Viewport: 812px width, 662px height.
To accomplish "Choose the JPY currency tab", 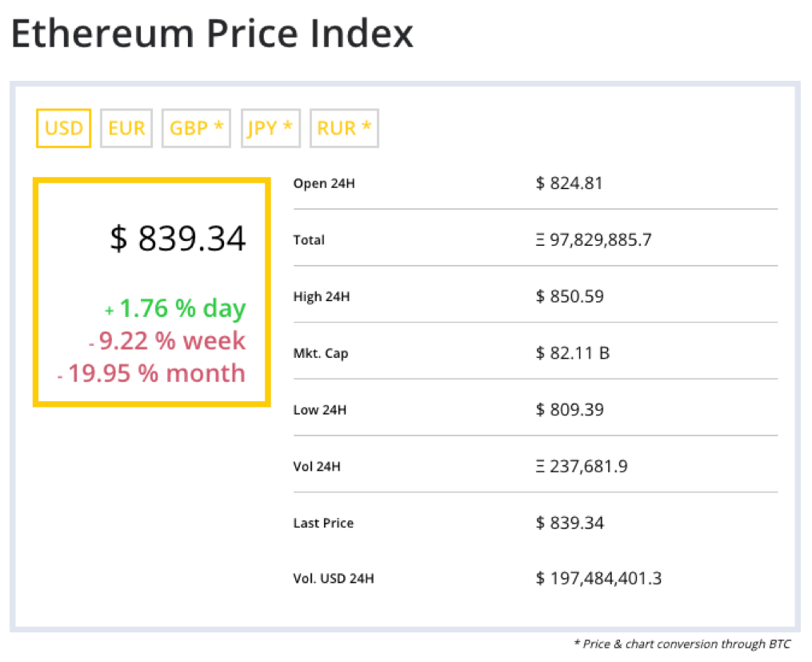I will [x=271, y=128].
